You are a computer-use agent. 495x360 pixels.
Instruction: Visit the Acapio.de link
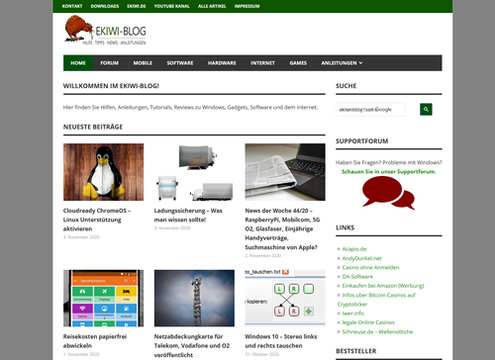354,249
